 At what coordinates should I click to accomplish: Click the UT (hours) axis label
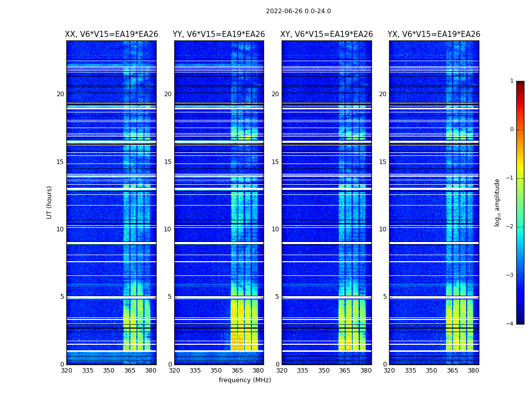49,202
